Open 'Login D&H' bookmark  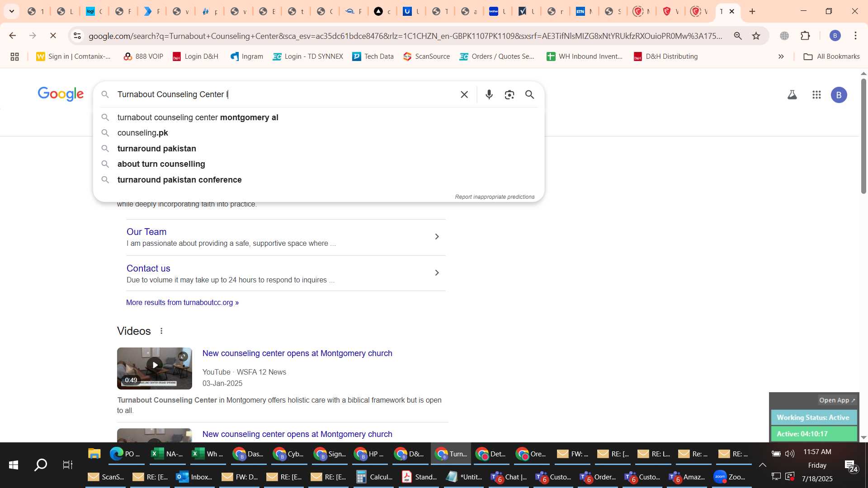(196, 56)
